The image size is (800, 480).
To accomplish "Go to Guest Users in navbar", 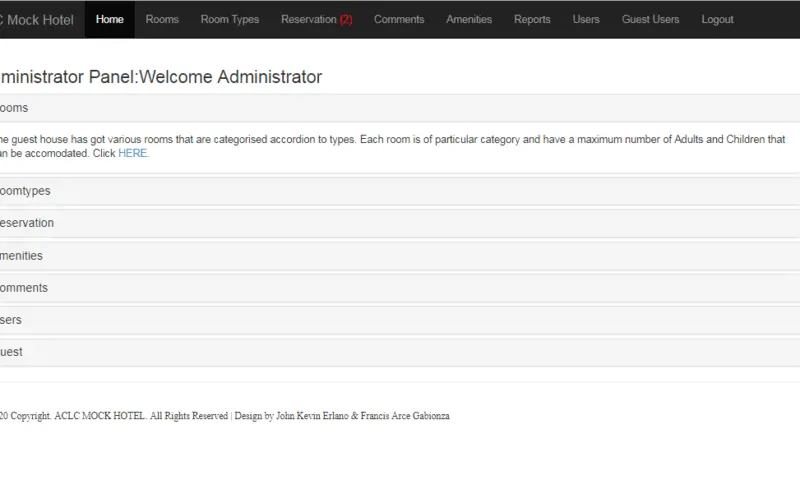I will (x=650, y=19).
